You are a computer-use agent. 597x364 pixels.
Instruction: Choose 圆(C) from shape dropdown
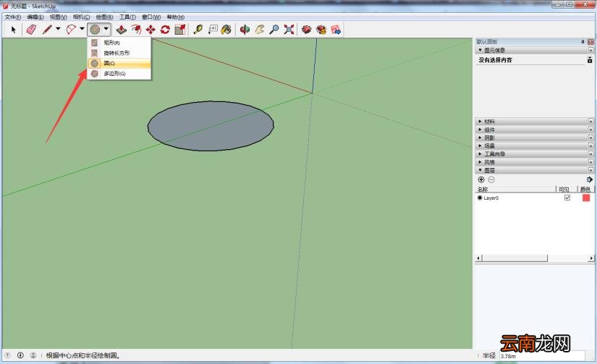pos(119,63)
